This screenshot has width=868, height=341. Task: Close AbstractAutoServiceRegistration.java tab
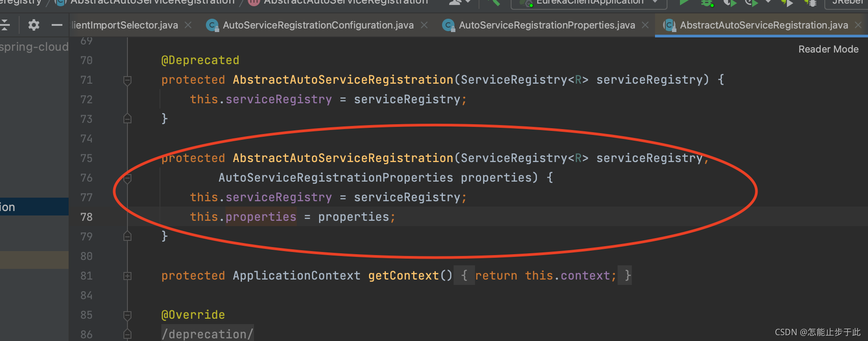pos(858,25)
